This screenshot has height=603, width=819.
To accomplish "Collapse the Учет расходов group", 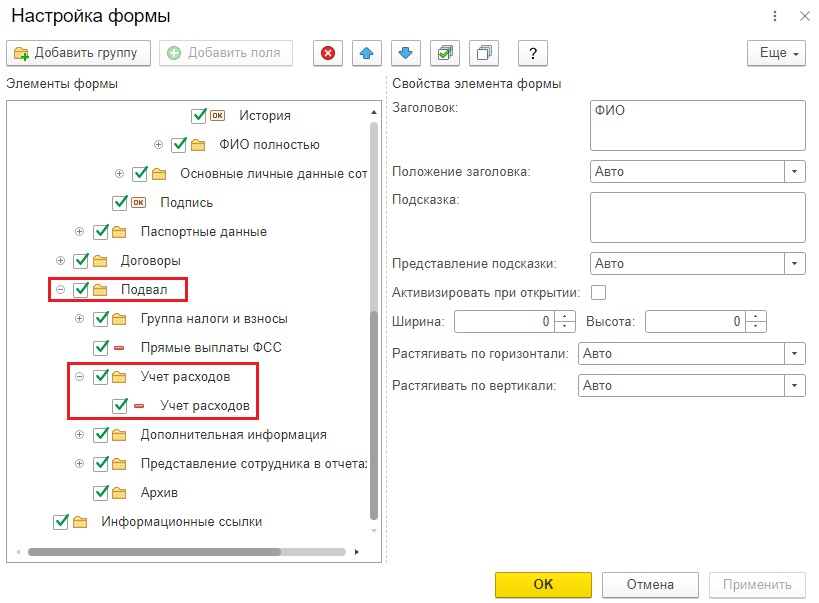I will point(79,376).
